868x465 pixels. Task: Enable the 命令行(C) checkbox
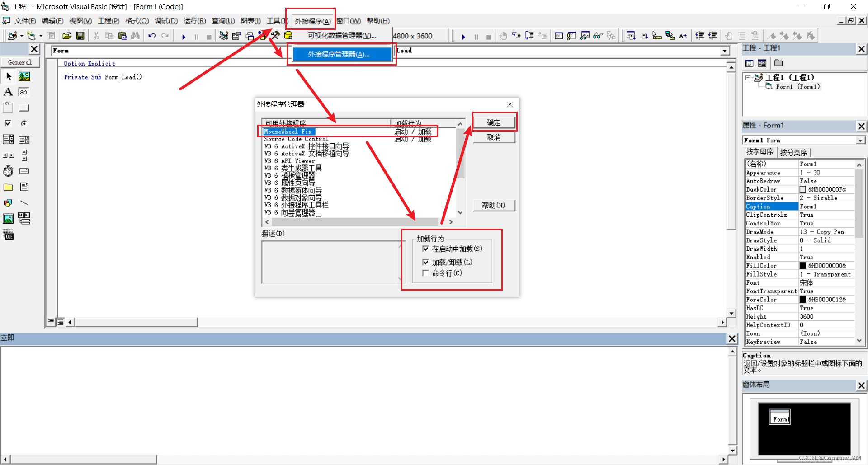[425, 273]
